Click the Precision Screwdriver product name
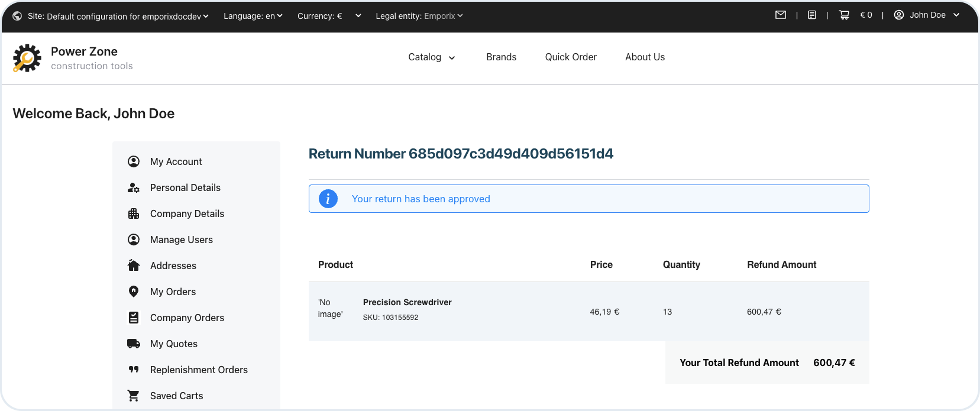Image resolution: width=980 pixels, height=411 pixels. [407, 302]
